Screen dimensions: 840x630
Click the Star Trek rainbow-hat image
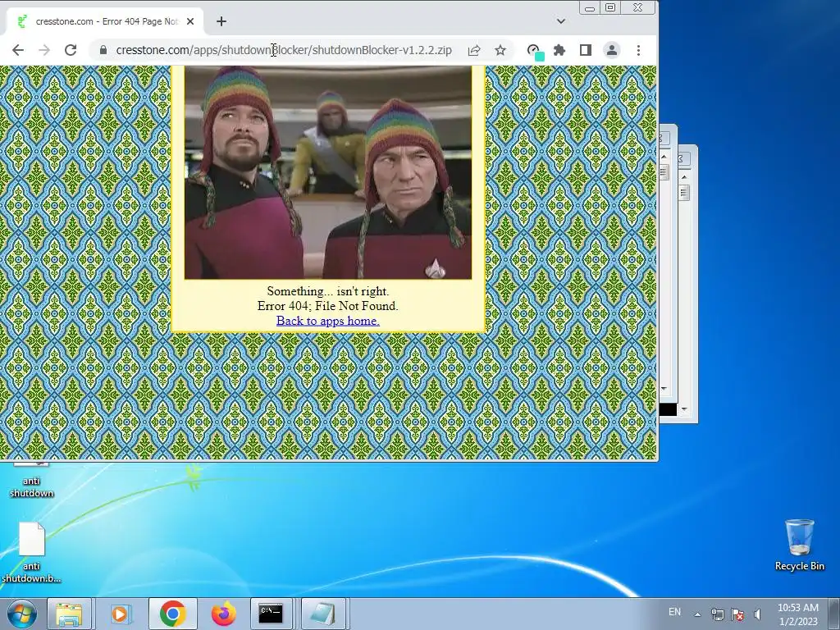click(x=328, y=172)
